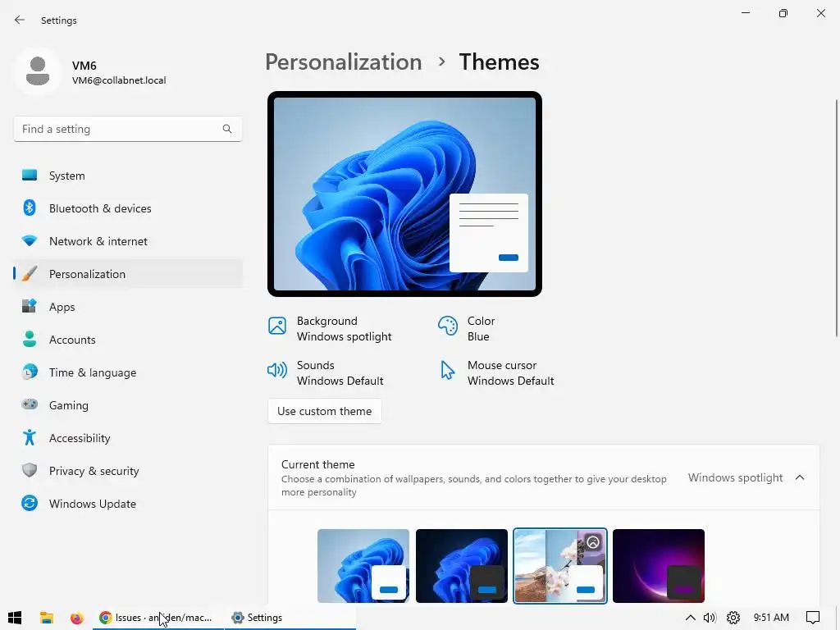Click the Background picture icon
This screenshot has width=840, height=630.
pos(277,326)
